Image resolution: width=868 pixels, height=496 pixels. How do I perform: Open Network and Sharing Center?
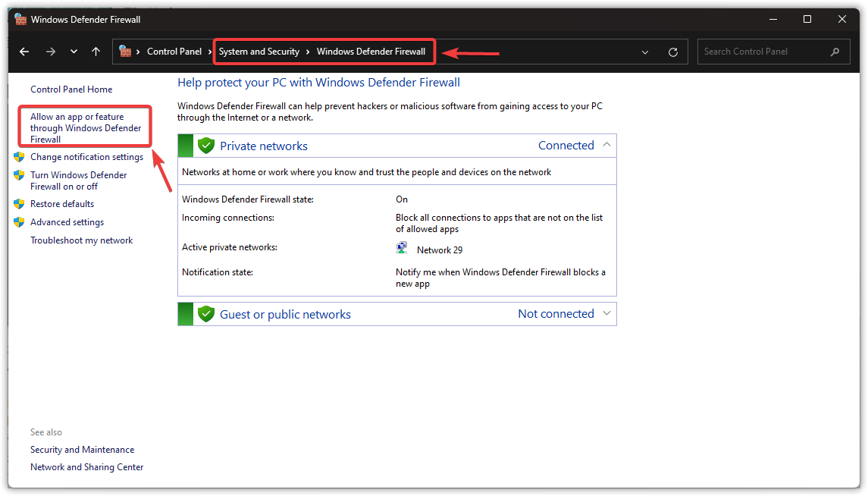click(86, 466)
